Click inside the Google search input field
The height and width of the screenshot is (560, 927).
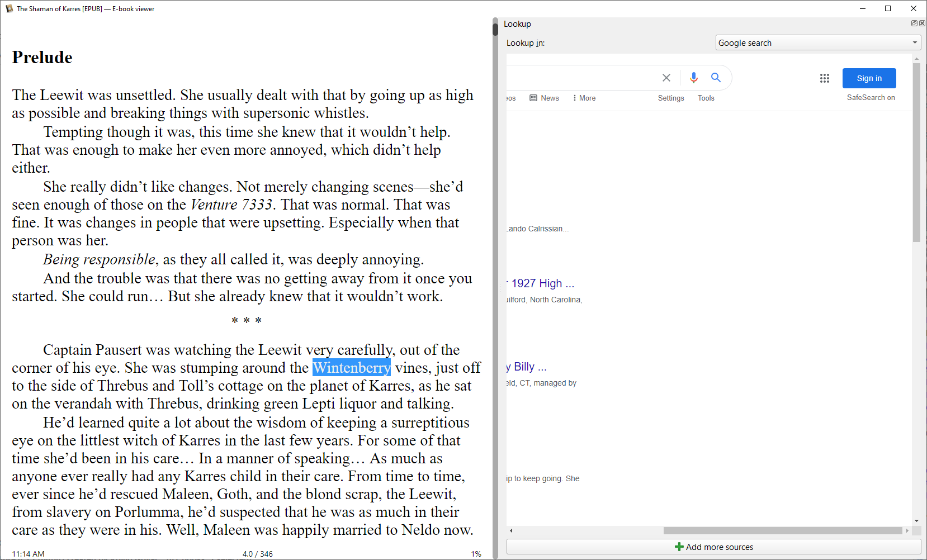(581, 78)
